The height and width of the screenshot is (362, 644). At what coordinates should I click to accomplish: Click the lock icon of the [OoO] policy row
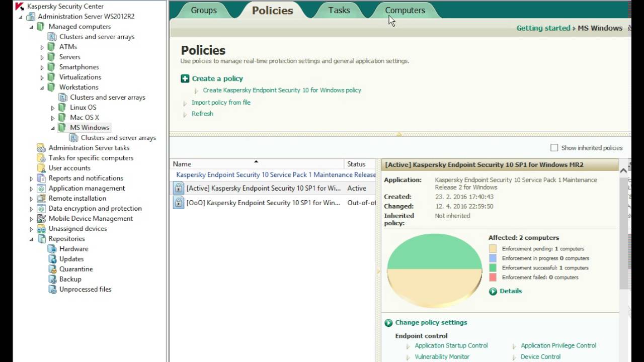click(x=178, y=203)
